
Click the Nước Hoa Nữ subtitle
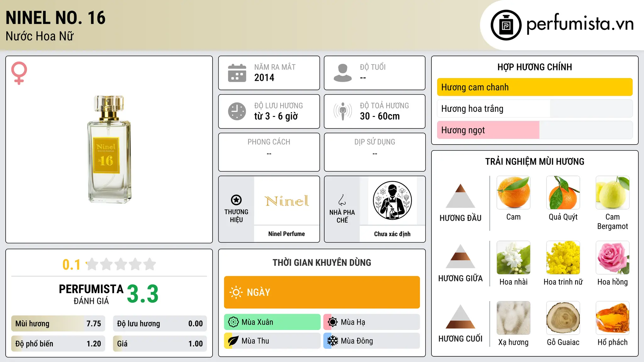[40, 36]
